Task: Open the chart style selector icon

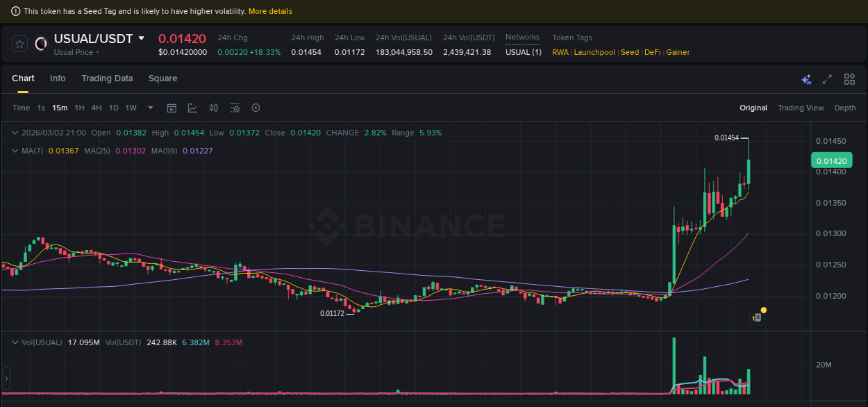Action: click(x=192, y=108)
